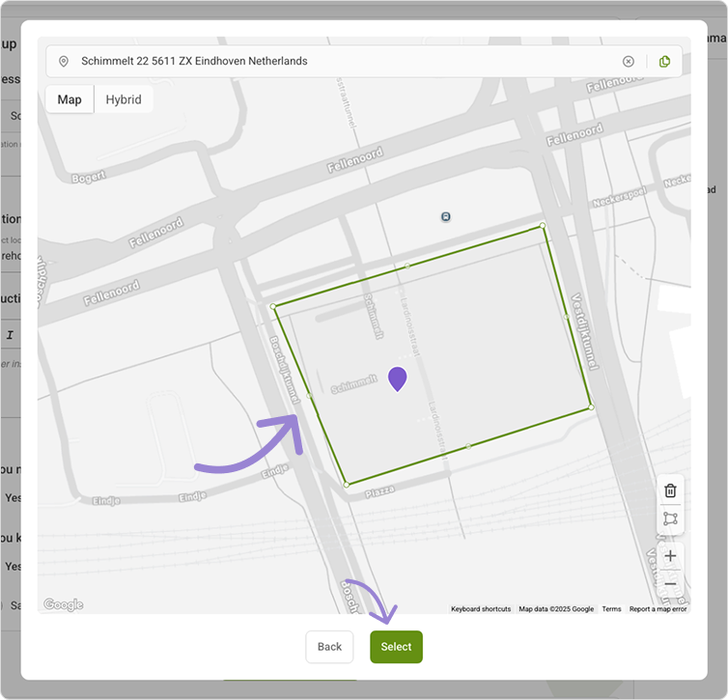This screenshot has height=700, width=728.
Task: Click the location pin icon in search bar
Action: point(64,61)
